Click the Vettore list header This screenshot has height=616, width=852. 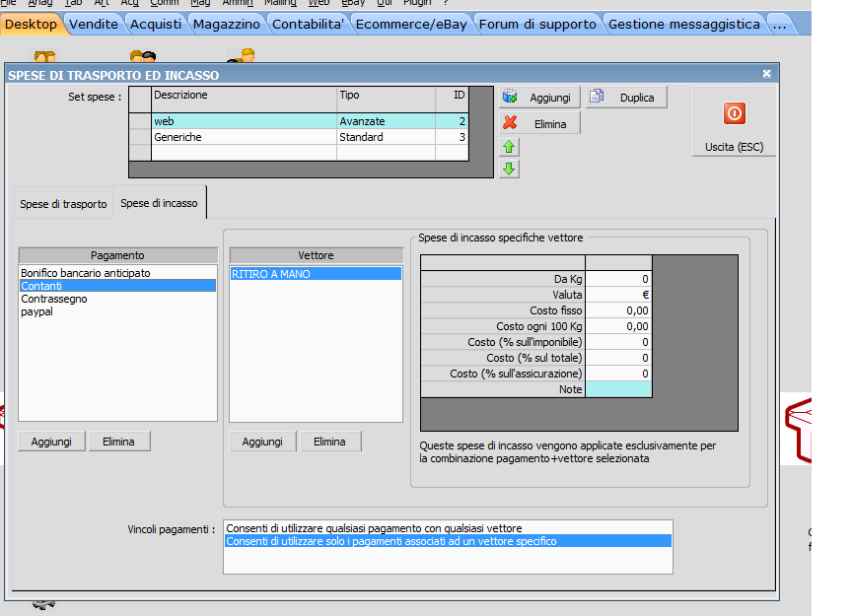point(317,255)
